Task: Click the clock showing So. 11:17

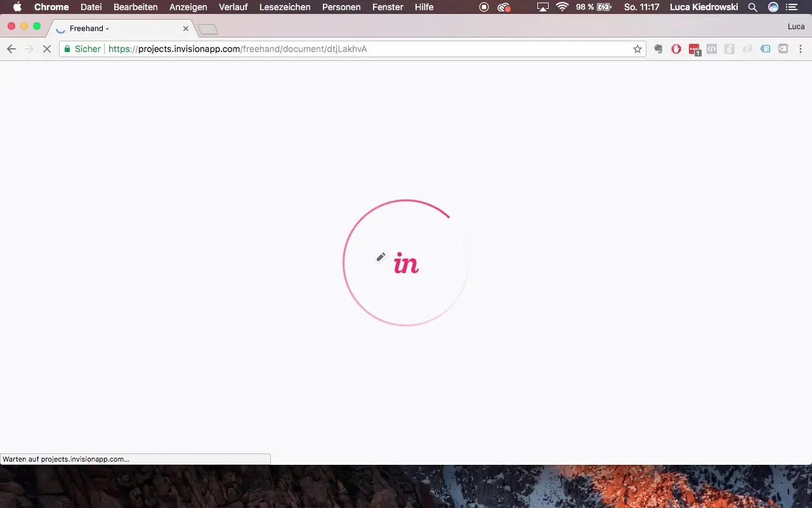Action: (643, 7)
